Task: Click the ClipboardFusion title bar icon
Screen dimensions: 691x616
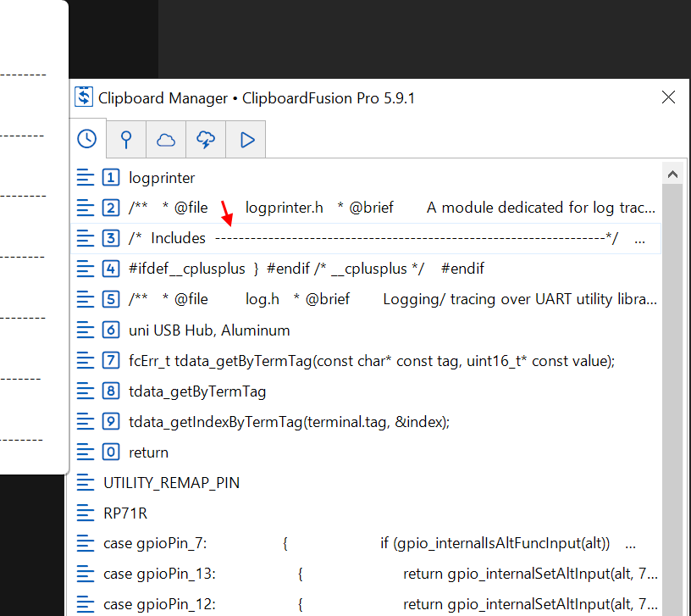Action: click(83, 97)
